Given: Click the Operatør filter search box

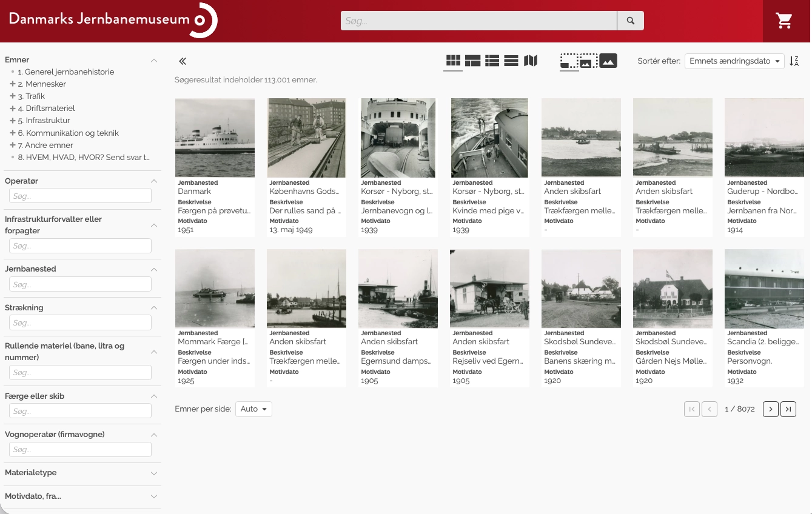Looking at the screenshot, I should point(80,196).
